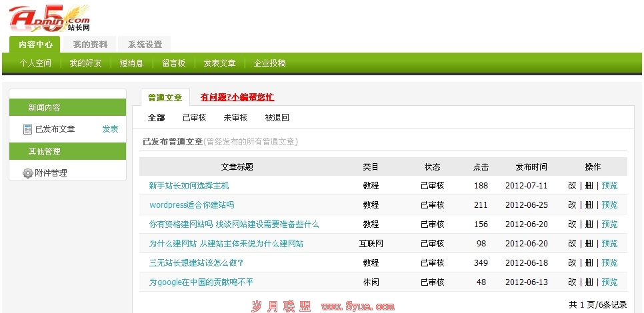The height and width of the screenshot is (313, 644).
Task: Click the Admin5 站长网 logo
Action: coord(49,17)
